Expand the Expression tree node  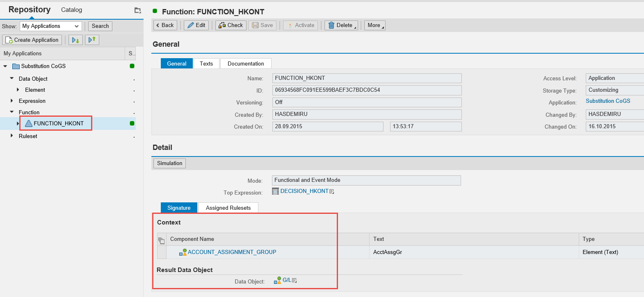11,101
